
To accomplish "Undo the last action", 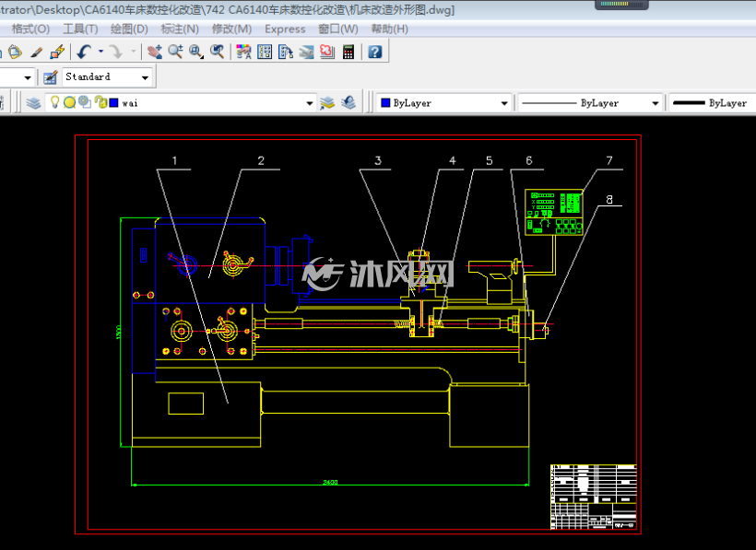I will pos(85,52).
